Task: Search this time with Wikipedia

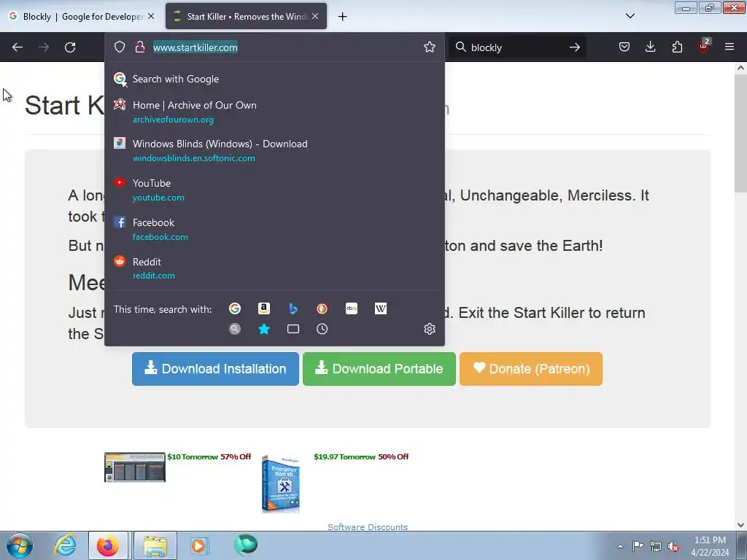Action: pos(381,308)
